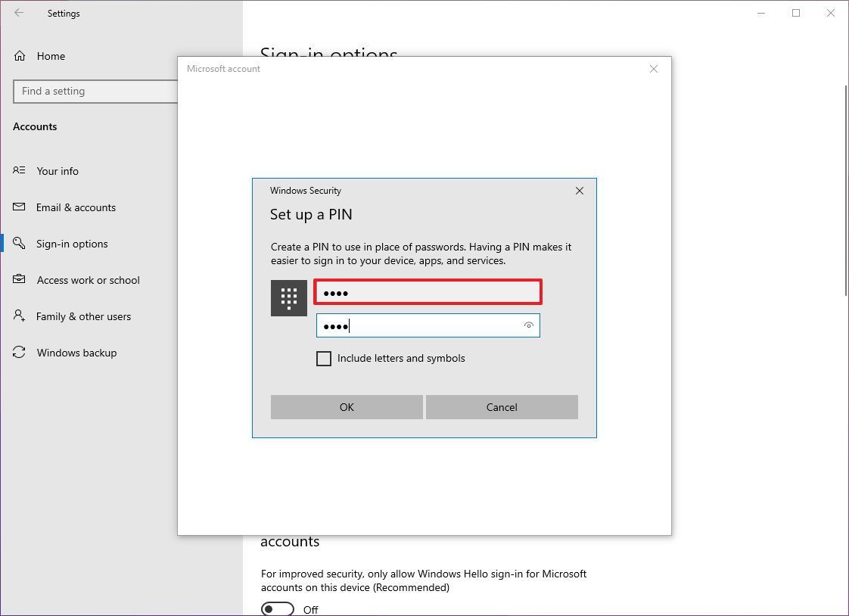Reveal the confirmed PIN with the eye icon
The height and width of the screenshot is (616, 849).
click(529, 325)
